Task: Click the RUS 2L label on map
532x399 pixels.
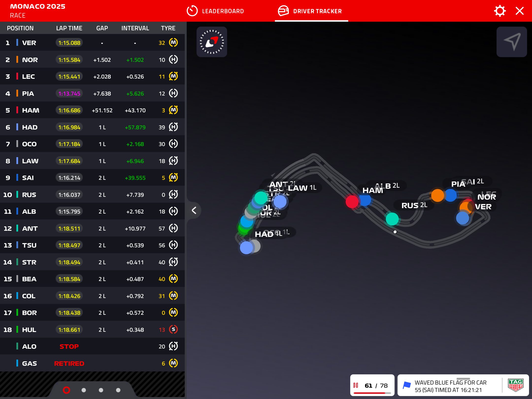Action: 414,205
